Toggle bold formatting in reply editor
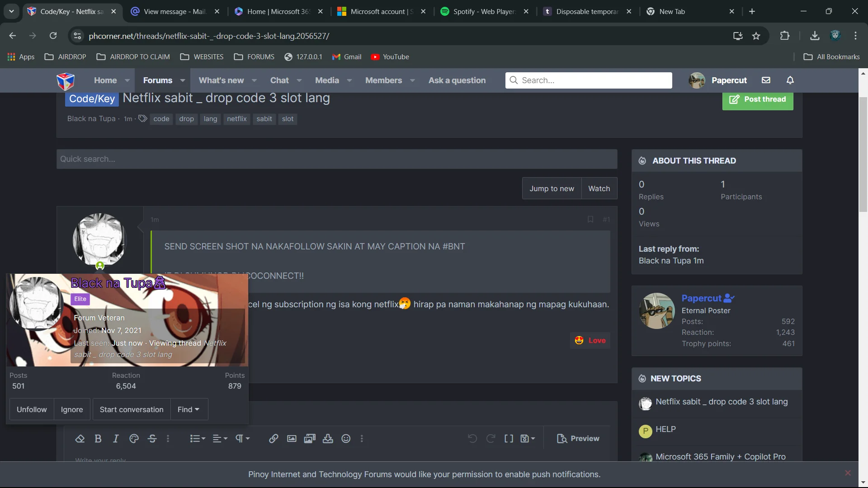This screenshot has height=488, width=868. click(98, 439)
